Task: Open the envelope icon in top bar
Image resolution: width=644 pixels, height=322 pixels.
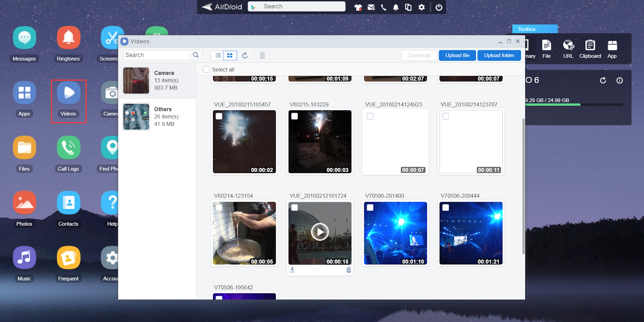Action: coord(371,7)
